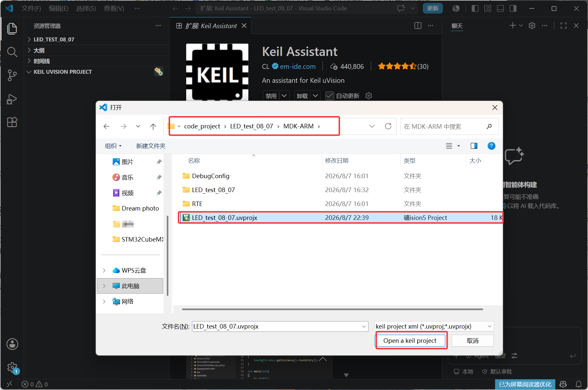The image size is (588, 390).
Task: Open the 编辑(E) menu
Action: click(x=59, y=8)
